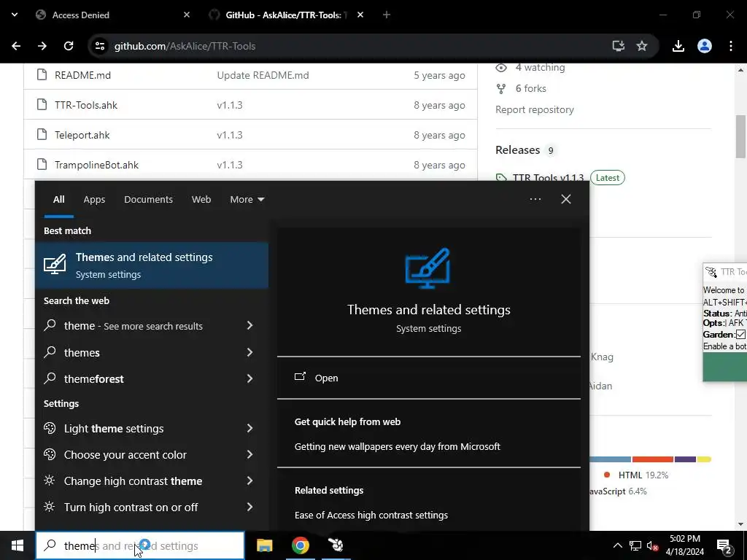
Task: Select the Apps search filter tab
Action: click(x=94, y=200)
